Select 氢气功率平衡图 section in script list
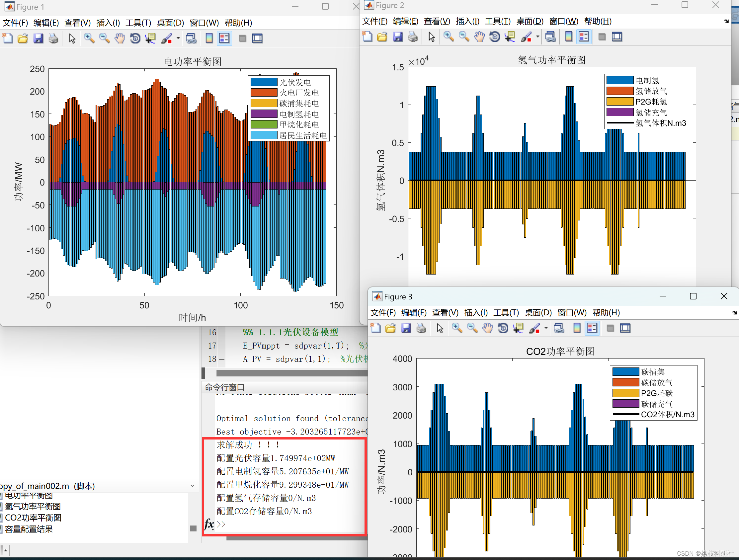This screenshot has width=739, height=560. coord(33,507)
